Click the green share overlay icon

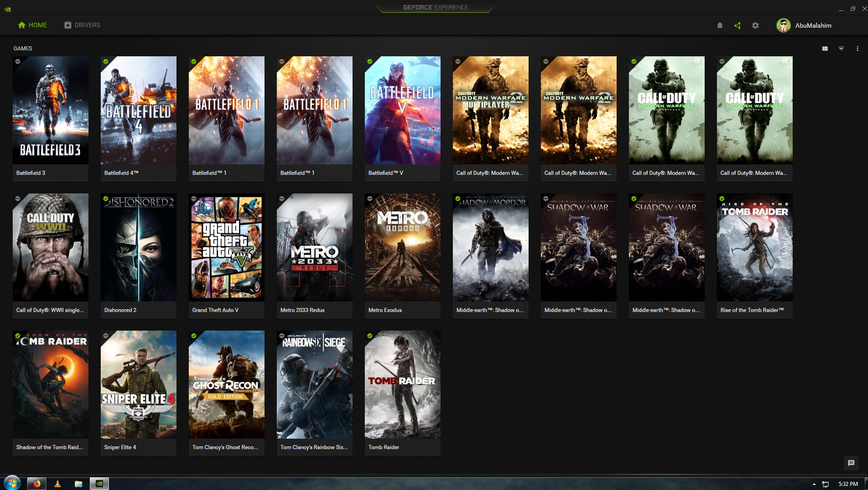tap(737, 25)
